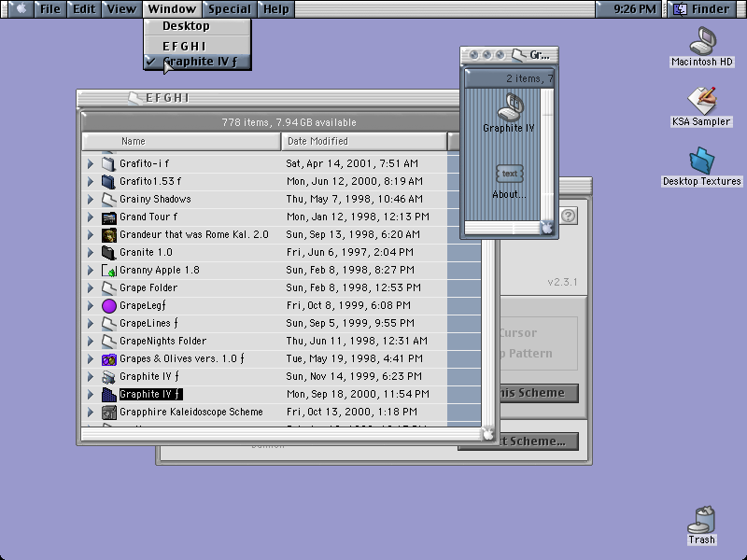Click the purple GrapeLegƒ icon
747x560 pixels.
(108, 306)
